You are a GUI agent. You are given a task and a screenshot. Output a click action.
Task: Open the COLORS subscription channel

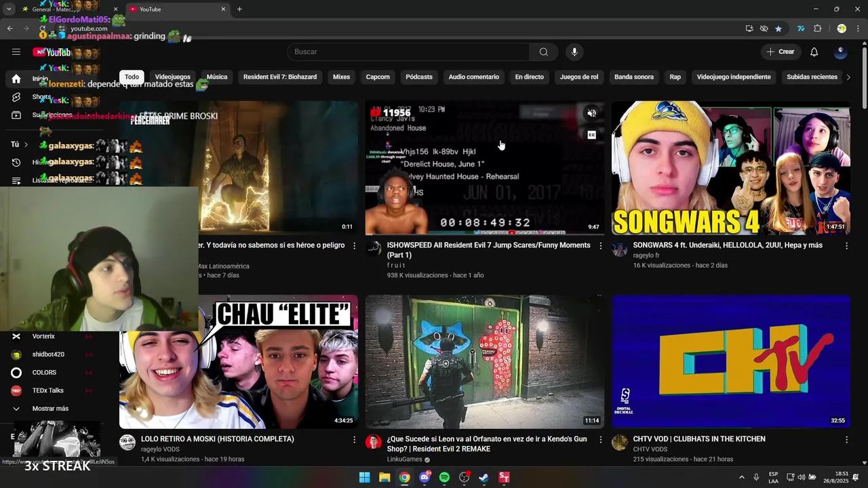pos(44,373)
